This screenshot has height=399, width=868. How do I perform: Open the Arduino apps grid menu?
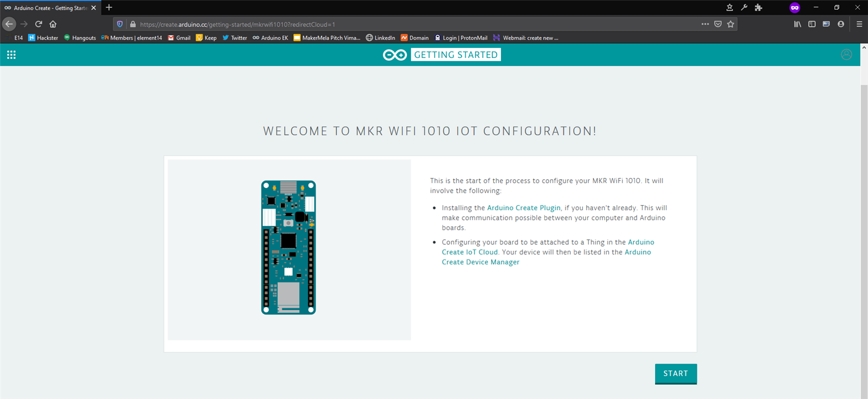coord(11,55)
